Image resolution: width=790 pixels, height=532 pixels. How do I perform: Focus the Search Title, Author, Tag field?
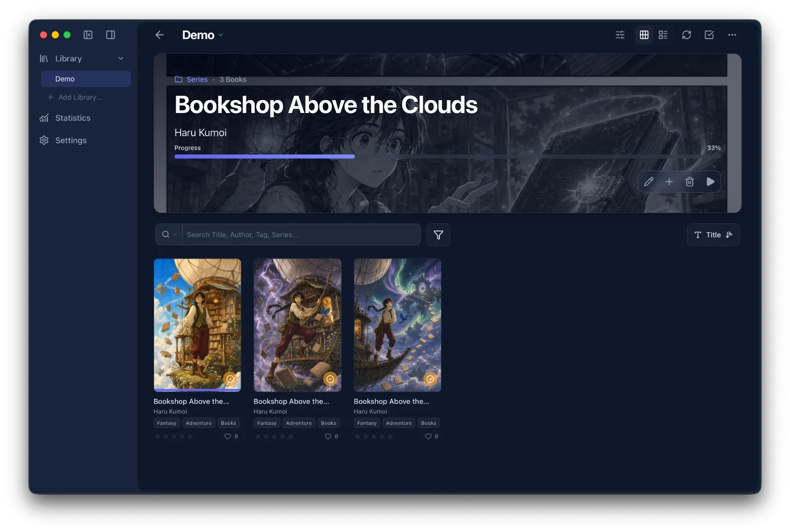[x=301, y=234]
